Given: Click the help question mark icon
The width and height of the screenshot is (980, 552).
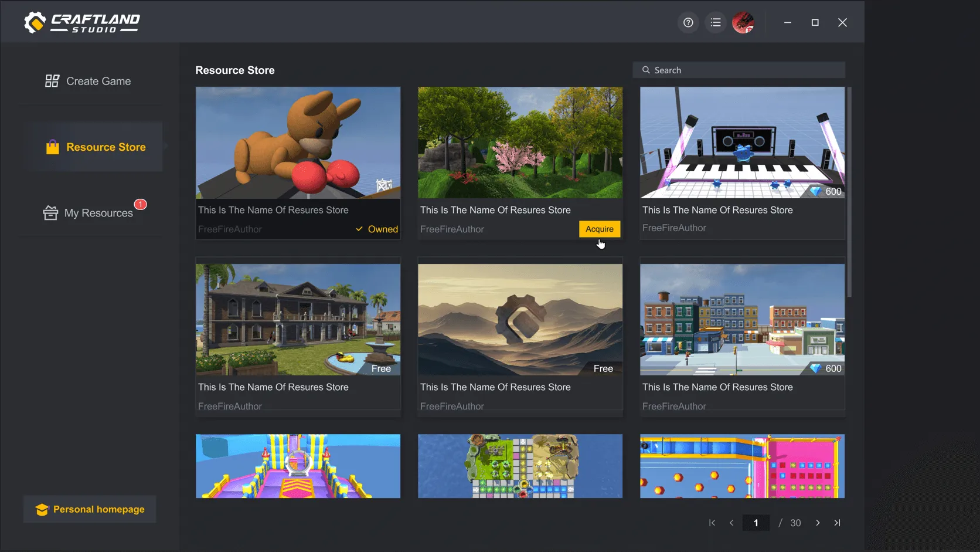Looking at the screenshot, I should point(688,22).
